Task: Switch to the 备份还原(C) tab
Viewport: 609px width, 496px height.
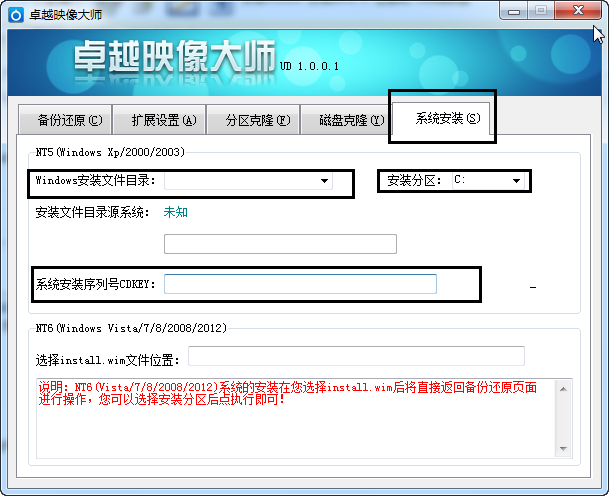Action: 69,120
